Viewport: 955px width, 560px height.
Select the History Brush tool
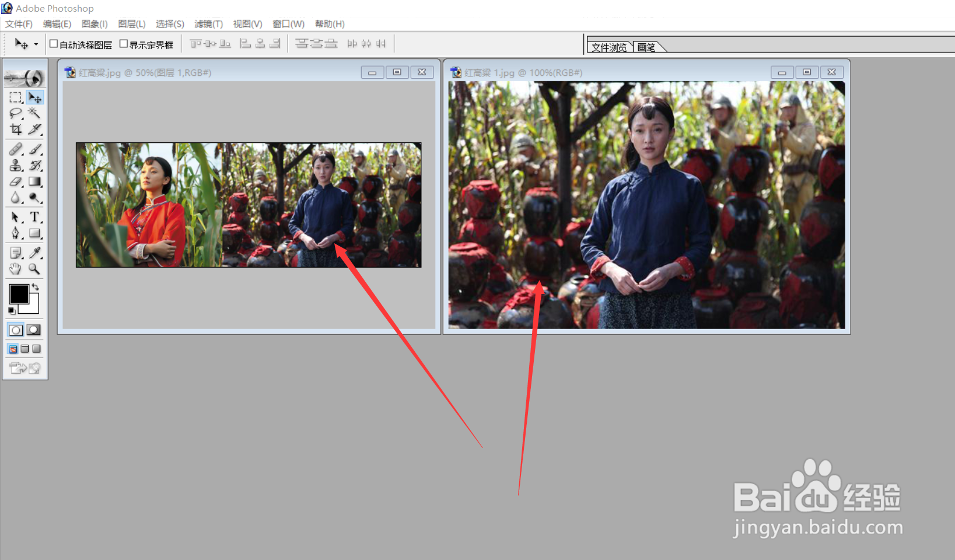[x=35, y=166]
